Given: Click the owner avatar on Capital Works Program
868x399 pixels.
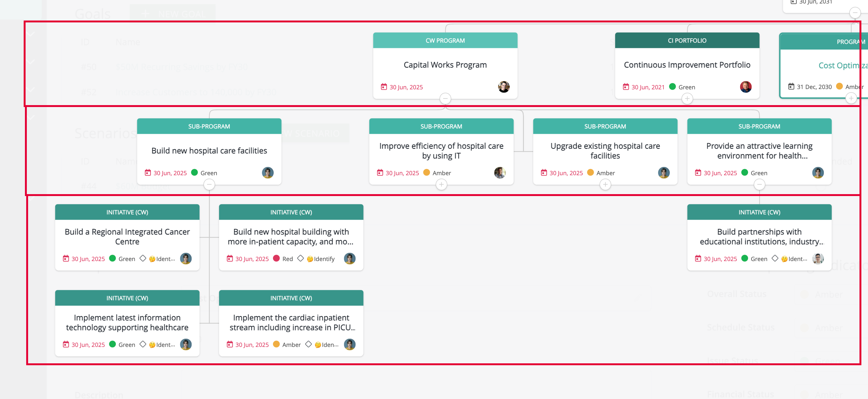Looking at the screenshot, I should click(x=503, y=87).
